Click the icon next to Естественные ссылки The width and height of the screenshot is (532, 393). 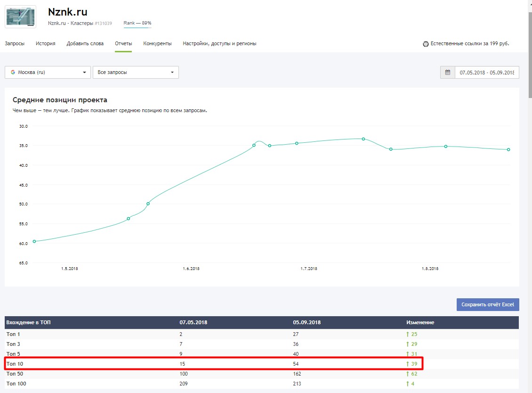coord(426,44)
